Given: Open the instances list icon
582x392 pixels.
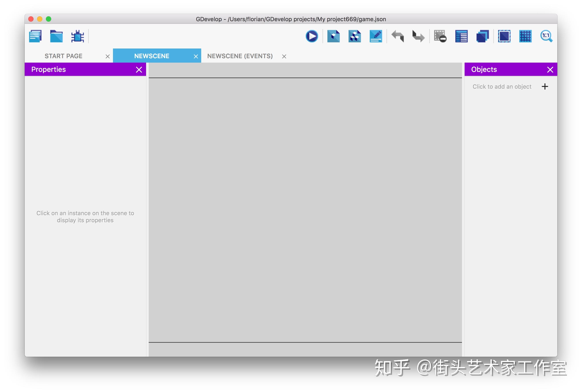Looking at the screenshot, I should (461, 36).
